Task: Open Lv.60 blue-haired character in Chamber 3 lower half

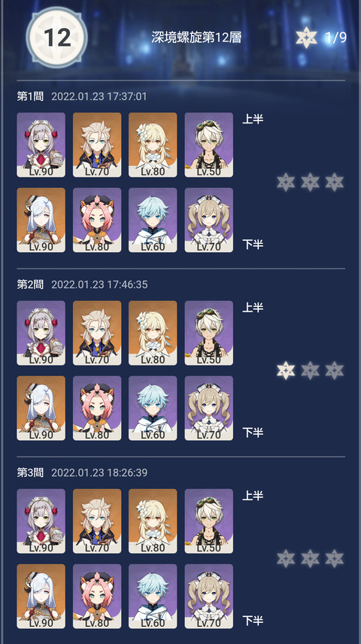Action: click(x=153, y=597)
